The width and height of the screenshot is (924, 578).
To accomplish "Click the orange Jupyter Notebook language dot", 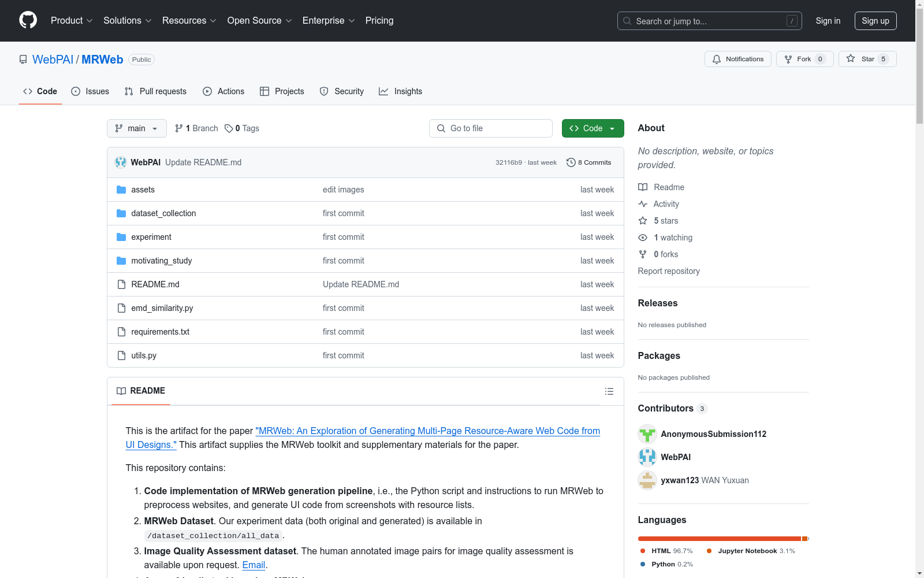I will pos(709,551).
